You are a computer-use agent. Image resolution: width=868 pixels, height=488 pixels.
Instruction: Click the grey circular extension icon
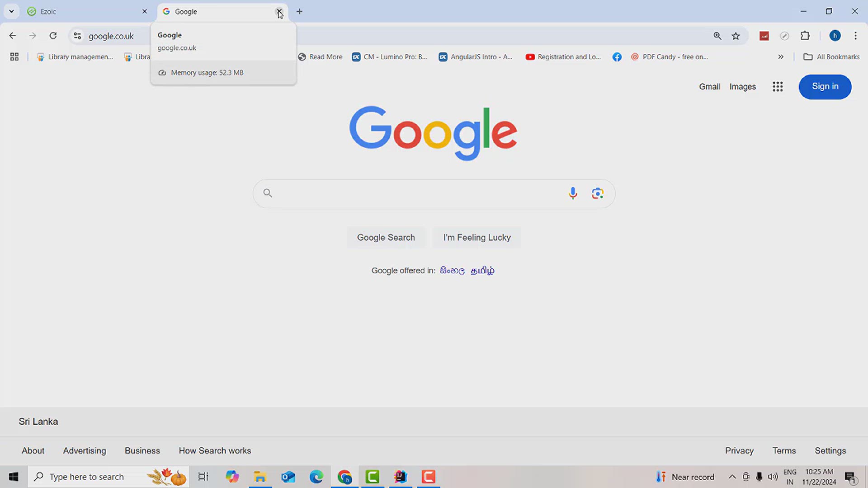[x=785, y=36]
